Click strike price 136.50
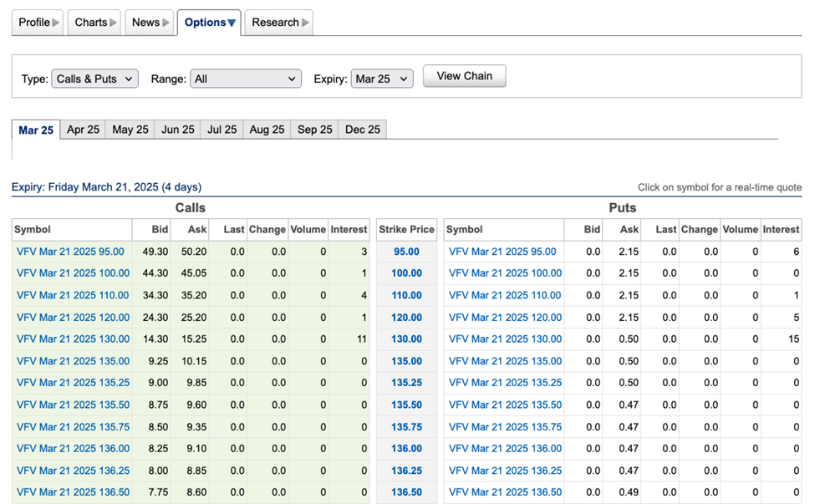Viewport: 815px width, 504px height. [x=406, y=492]
